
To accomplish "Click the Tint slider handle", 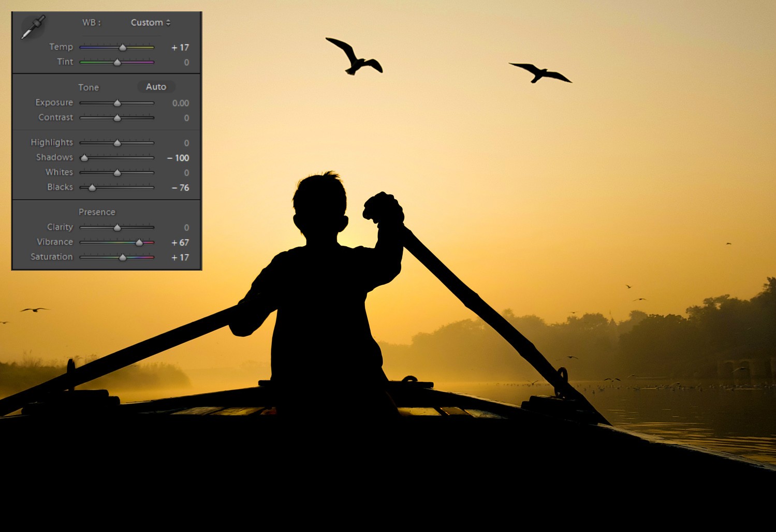I will (118, 62).
